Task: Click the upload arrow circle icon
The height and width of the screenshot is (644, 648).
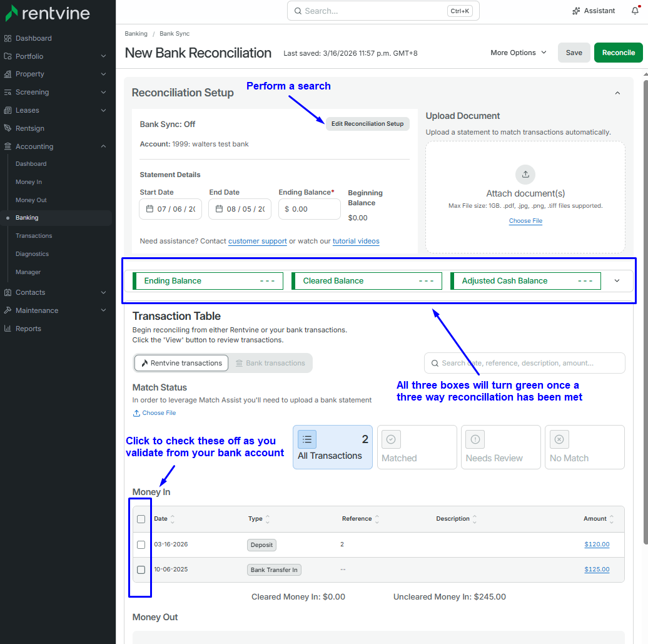Action: click(x=525, y=175)
